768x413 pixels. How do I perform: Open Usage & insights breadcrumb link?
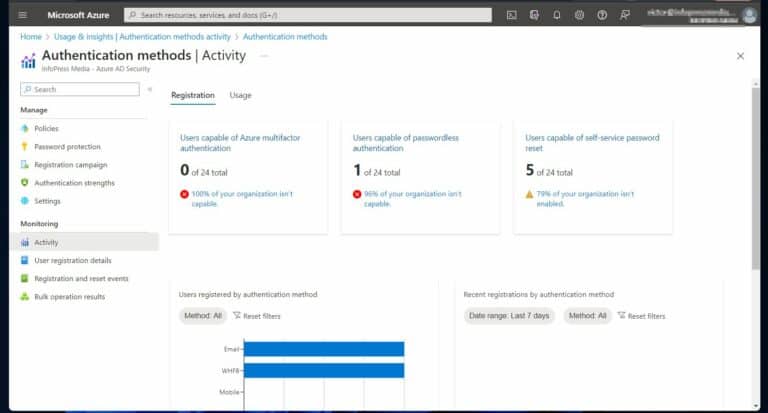coord(142,37)
